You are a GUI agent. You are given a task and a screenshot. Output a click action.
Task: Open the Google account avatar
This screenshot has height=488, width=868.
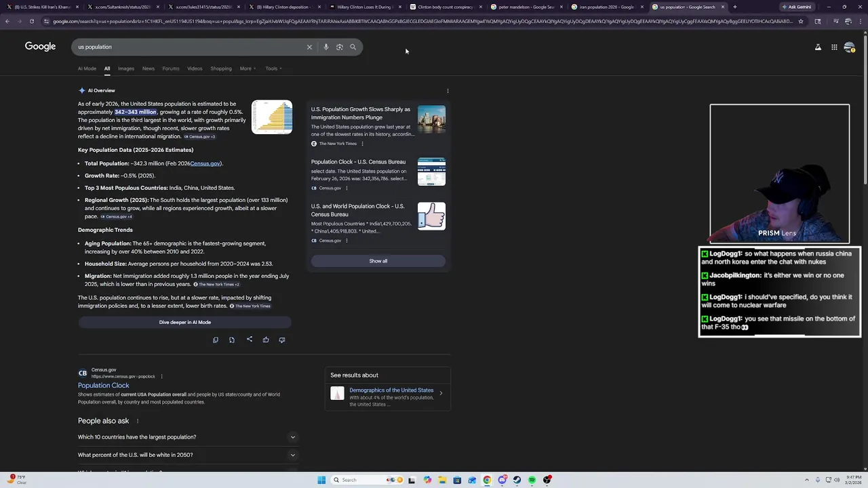[849, 47]
